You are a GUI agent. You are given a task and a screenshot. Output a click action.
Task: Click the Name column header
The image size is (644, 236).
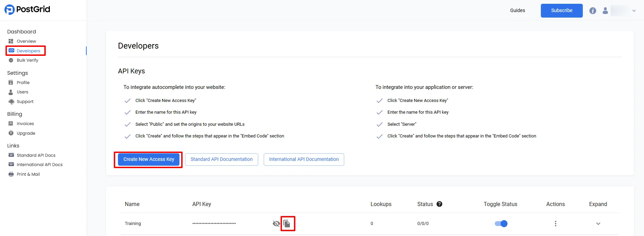point(132,204)
